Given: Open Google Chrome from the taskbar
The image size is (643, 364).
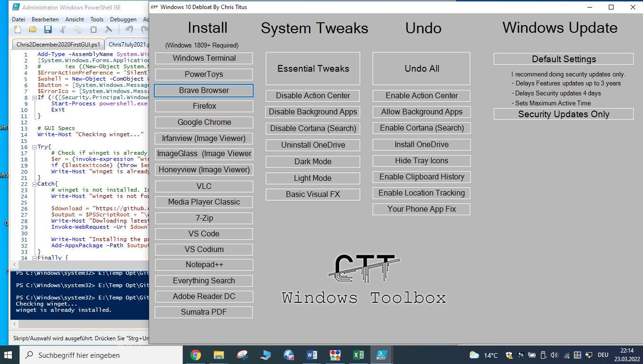Looking at the screenshot, I should [195, 355].
